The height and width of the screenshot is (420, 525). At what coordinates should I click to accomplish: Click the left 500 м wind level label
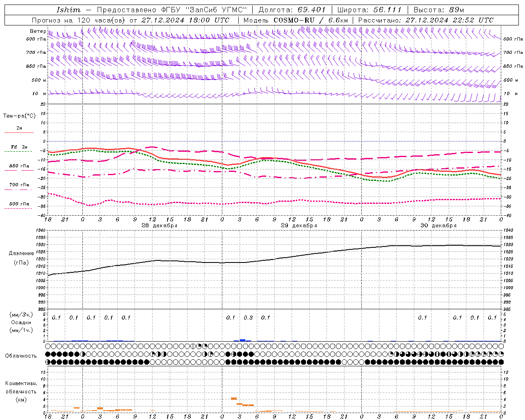coord(39,80)
